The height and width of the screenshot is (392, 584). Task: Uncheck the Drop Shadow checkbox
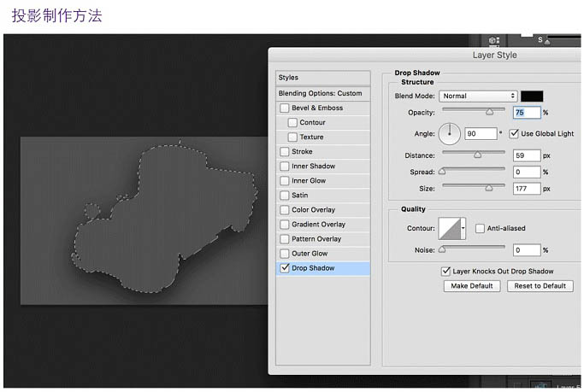pos(285,268)
